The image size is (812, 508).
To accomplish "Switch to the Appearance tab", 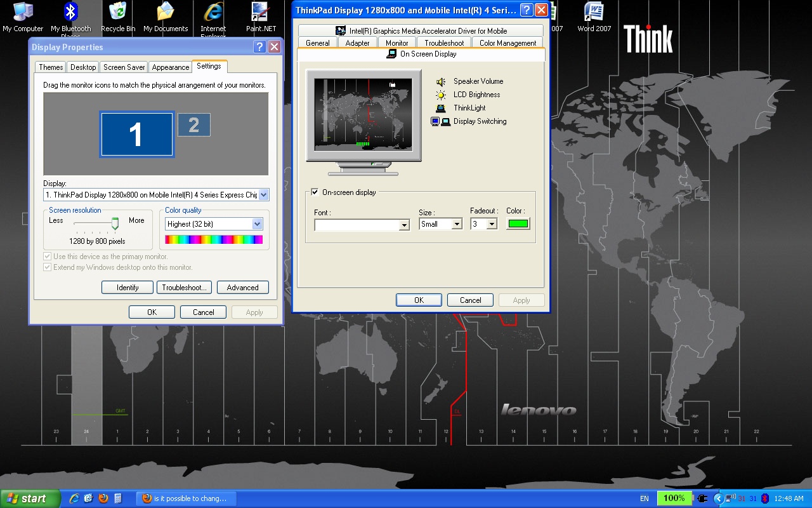I will coord(170,67).
